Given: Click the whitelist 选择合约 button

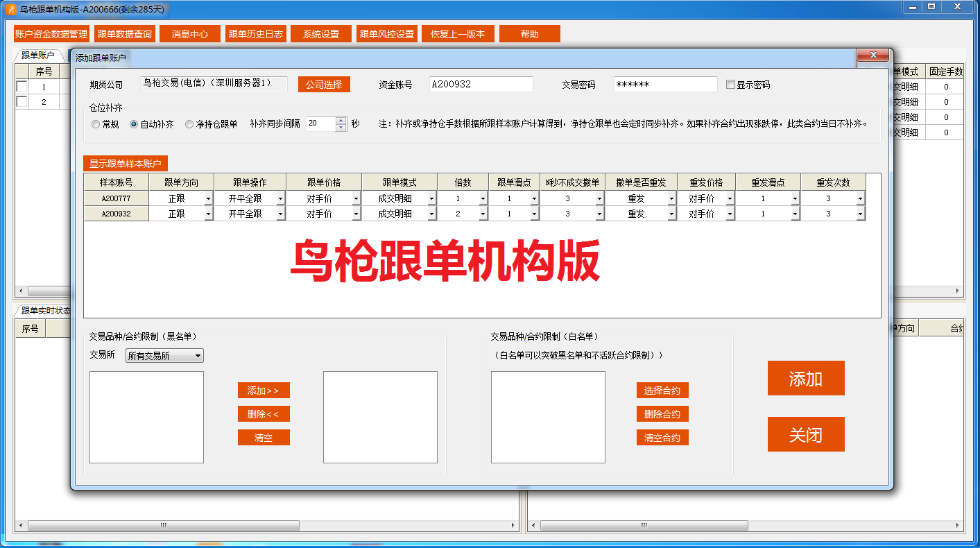Looking at the screenshot, I should 662,391.
